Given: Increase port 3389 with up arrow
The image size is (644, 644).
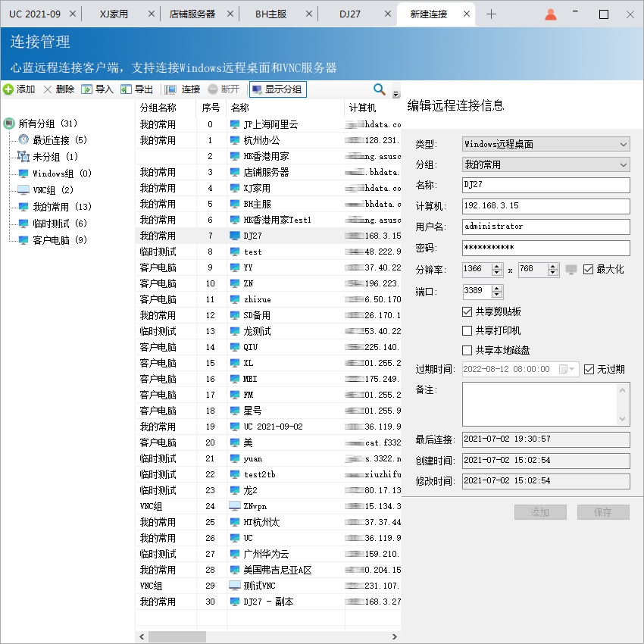Looking at the screenshot, I should point(497,289).
